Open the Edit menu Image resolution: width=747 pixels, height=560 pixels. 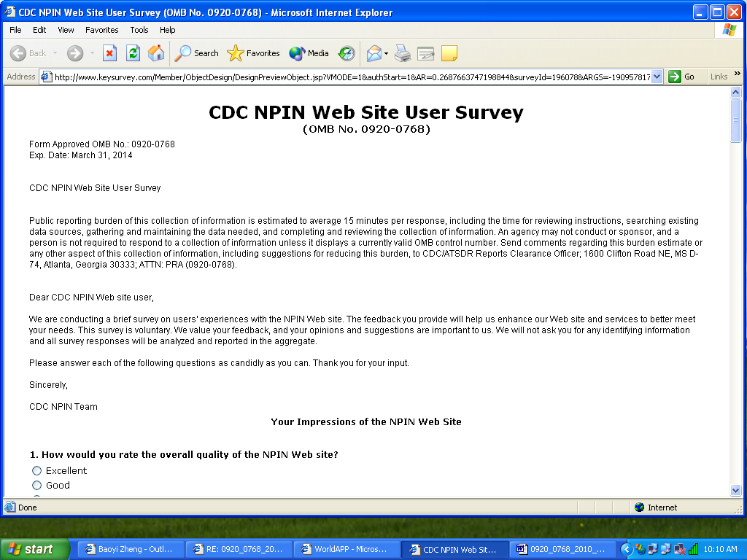pos(39,30)
